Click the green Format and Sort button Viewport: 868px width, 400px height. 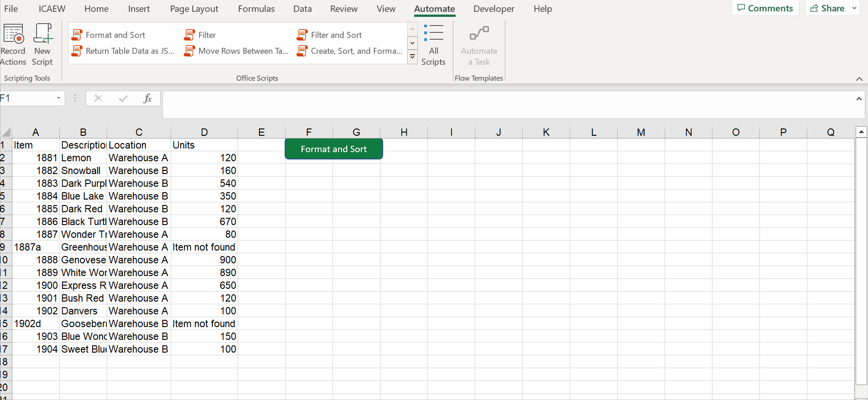tap(334, 149)
